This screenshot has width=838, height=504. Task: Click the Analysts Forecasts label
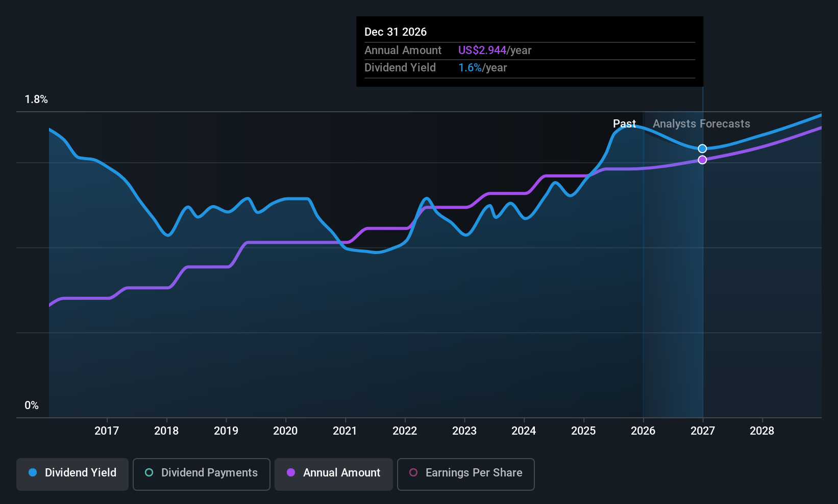(701, 124)
